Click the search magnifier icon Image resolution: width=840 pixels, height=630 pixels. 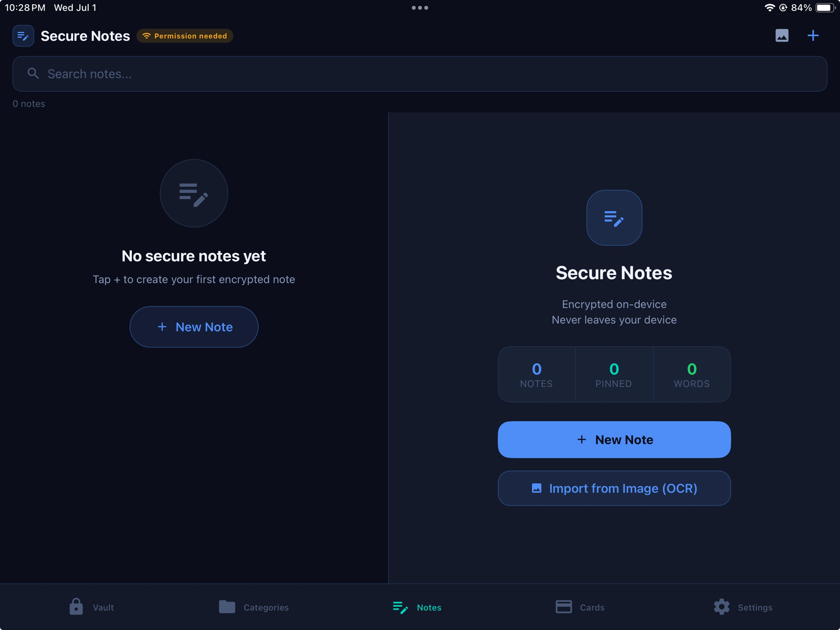pyautogui.click(x=33, y=74)
